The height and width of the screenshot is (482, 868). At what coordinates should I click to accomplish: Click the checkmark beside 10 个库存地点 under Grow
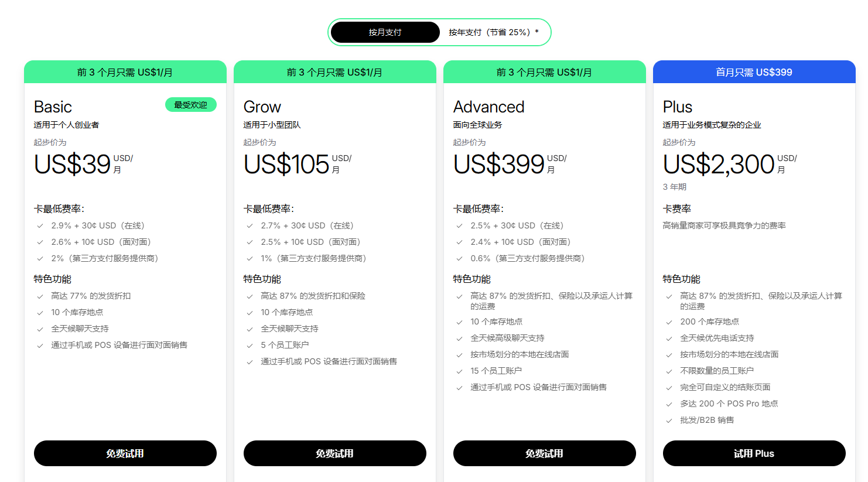[x=250, y=312]
